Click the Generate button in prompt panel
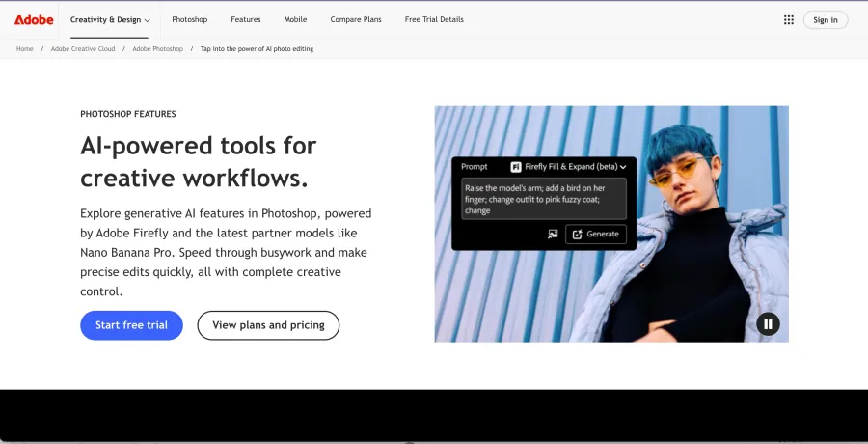This screenshot has height=444, width=868. (x=596, y=234)
